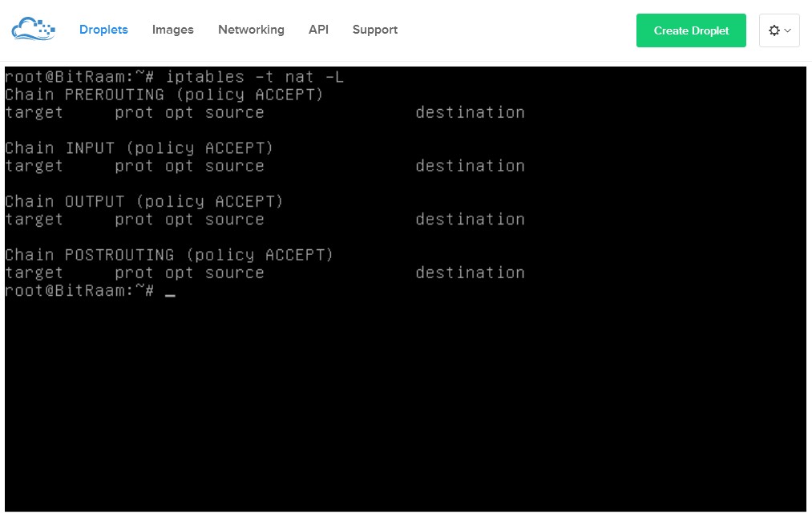Open the gear settings dropdown

tap(779, 30)
